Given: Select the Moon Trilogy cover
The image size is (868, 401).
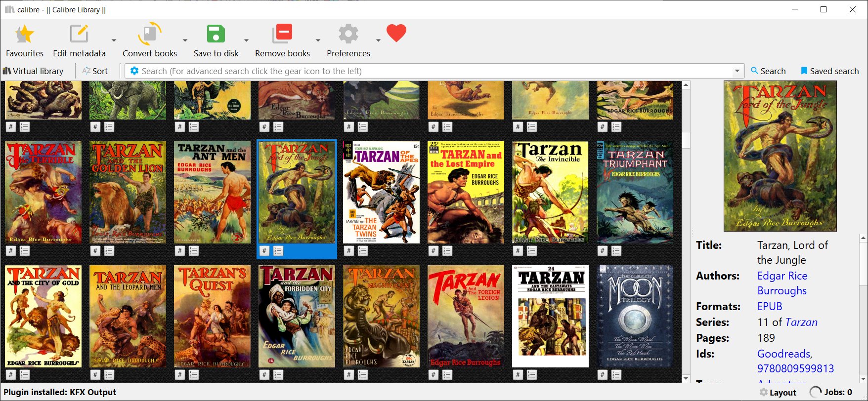Looking at the screenshot, I should pos(635,317).
